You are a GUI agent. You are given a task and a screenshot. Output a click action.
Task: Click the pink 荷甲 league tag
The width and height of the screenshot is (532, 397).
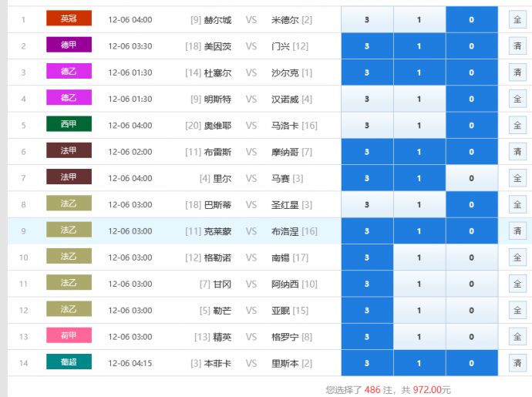pos(69,336)
